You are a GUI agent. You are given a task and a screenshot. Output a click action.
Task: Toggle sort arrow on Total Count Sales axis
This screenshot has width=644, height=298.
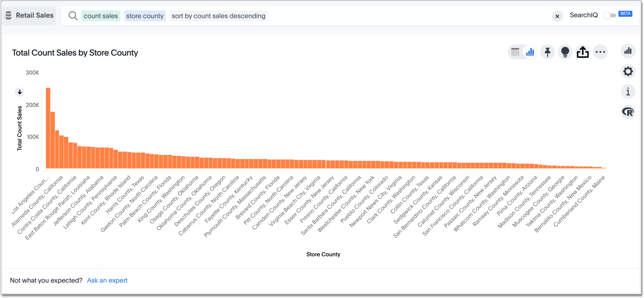point(20,92)
